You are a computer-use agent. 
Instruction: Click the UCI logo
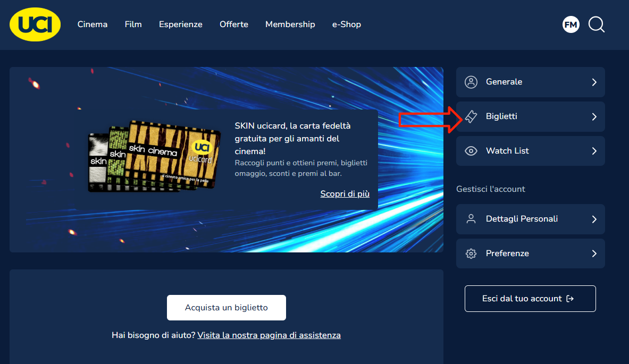(35, 24)
